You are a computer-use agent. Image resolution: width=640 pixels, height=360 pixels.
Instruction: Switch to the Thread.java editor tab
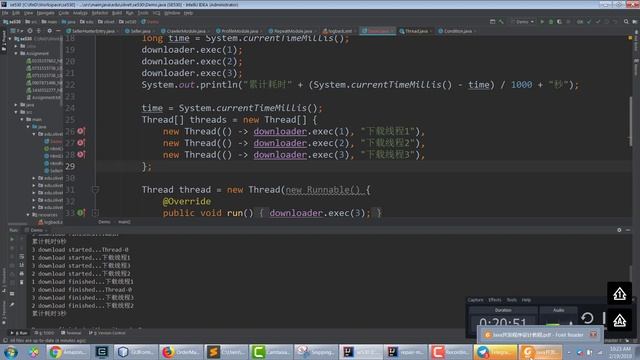pyautogui.click(x=415, y=31)
